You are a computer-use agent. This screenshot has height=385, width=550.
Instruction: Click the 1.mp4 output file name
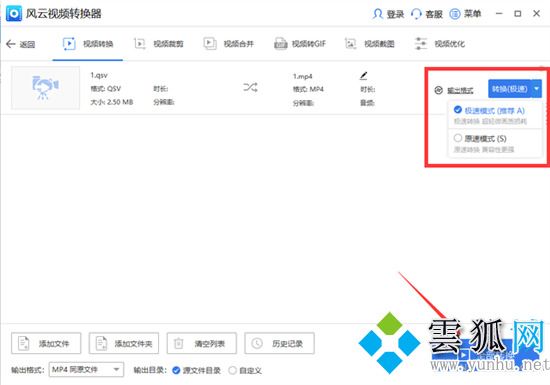click(303, 76)
